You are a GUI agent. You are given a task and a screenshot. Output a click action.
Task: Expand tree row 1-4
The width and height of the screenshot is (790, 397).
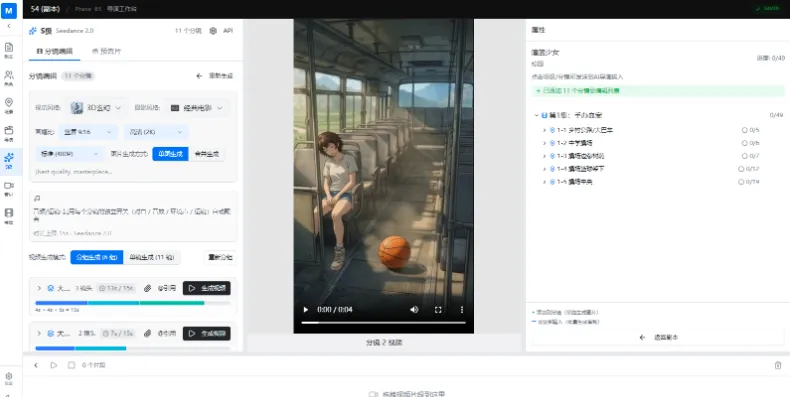[544, 169]
